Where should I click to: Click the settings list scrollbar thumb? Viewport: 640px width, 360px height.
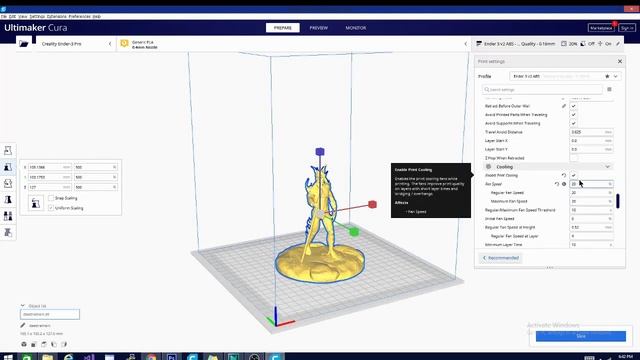[618, 200]
